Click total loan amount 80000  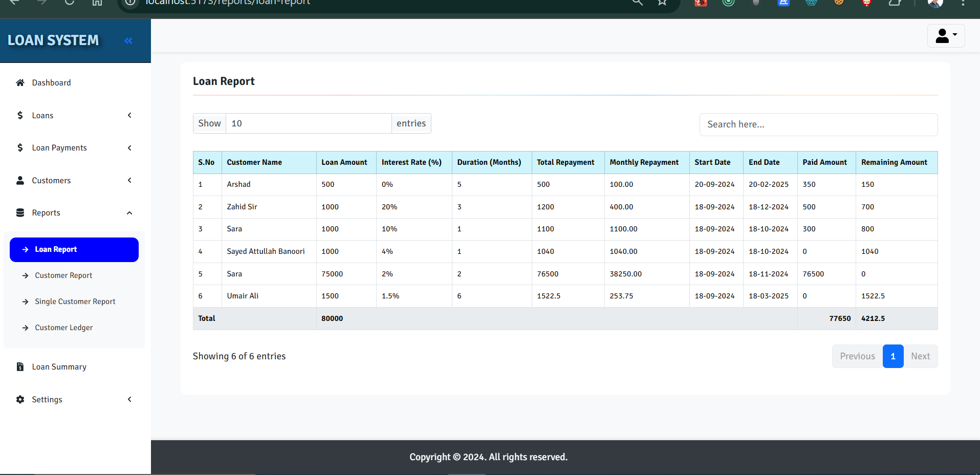[x=332, y=318]
